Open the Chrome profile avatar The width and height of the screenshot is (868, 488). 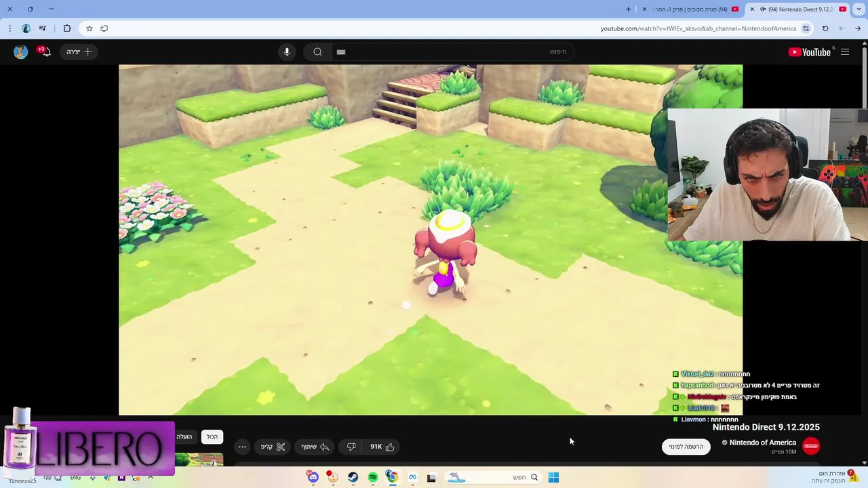26,28
